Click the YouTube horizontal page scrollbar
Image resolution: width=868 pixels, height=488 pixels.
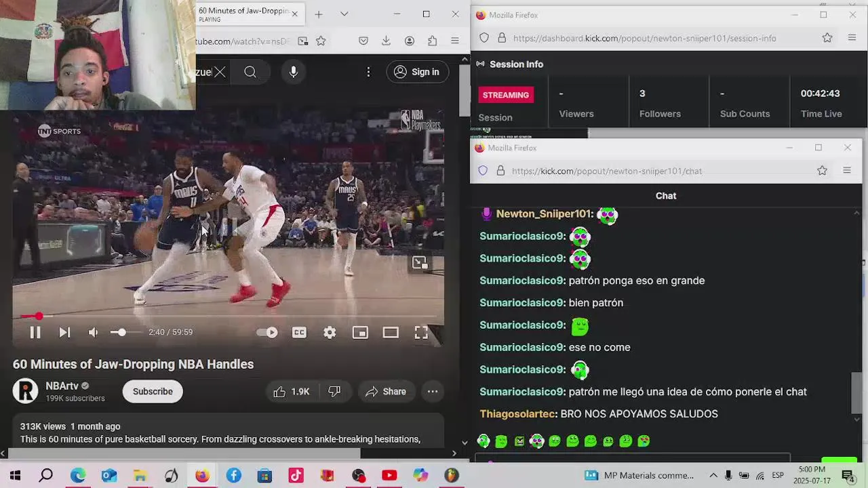coord(183,453)
